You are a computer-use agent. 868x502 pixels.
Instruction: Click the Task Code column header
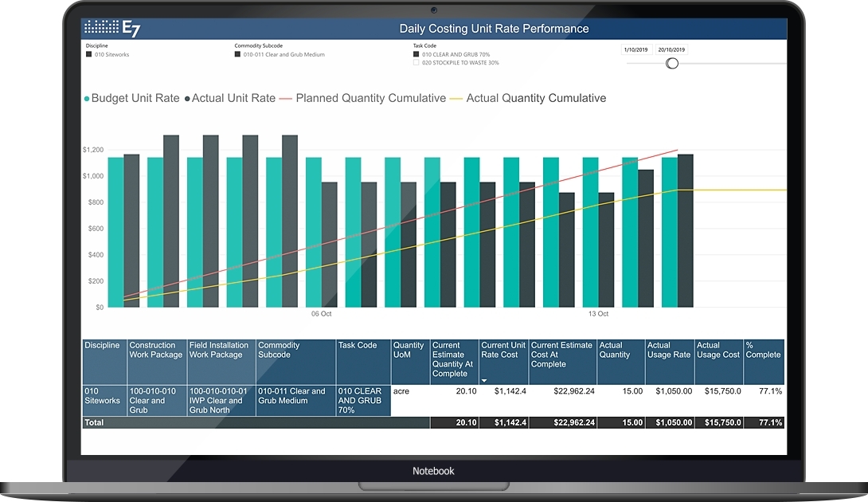point(358,346)
